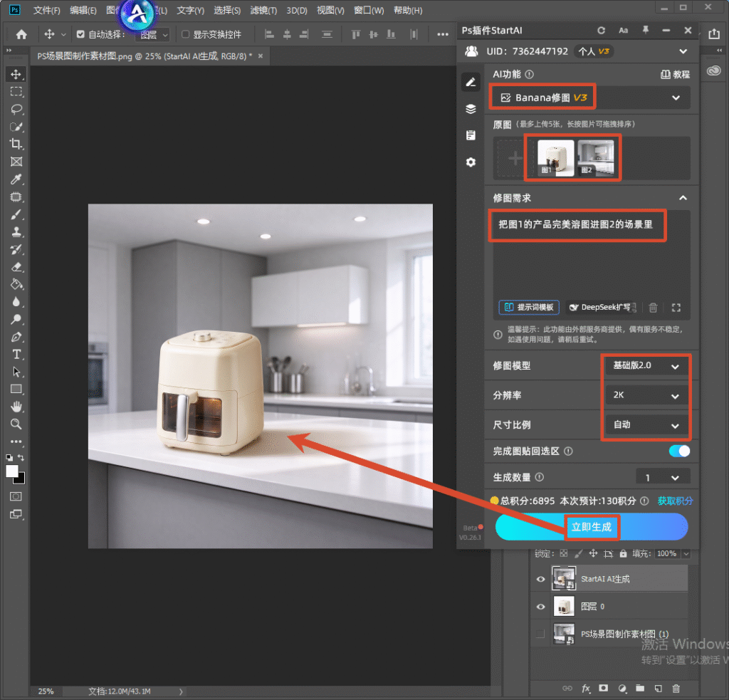Select the Lasso tool

point(16,109)
